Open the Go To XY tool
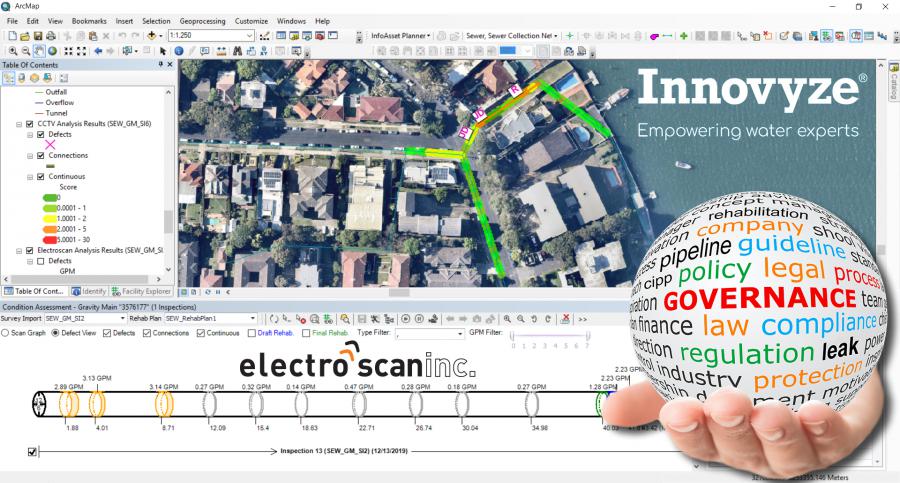Viewport: 900px width, 483px height. tap(263, 51)
